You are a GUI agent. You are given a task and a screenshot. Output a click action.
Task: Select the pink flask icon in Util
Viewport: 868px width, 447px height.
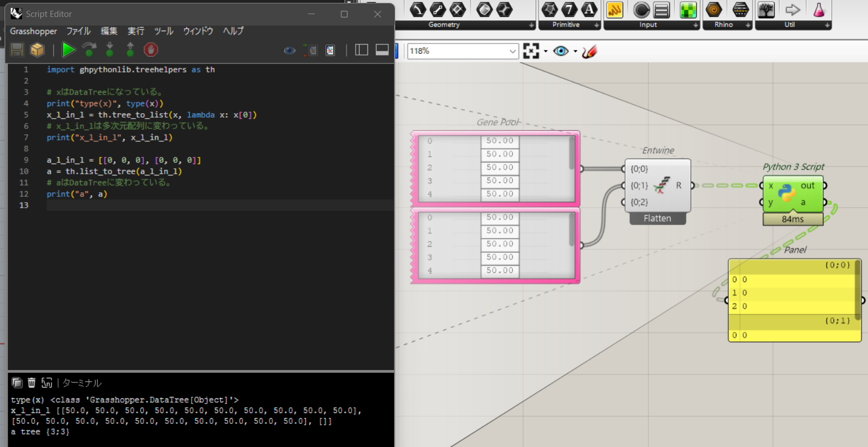[x=819, y=9]
